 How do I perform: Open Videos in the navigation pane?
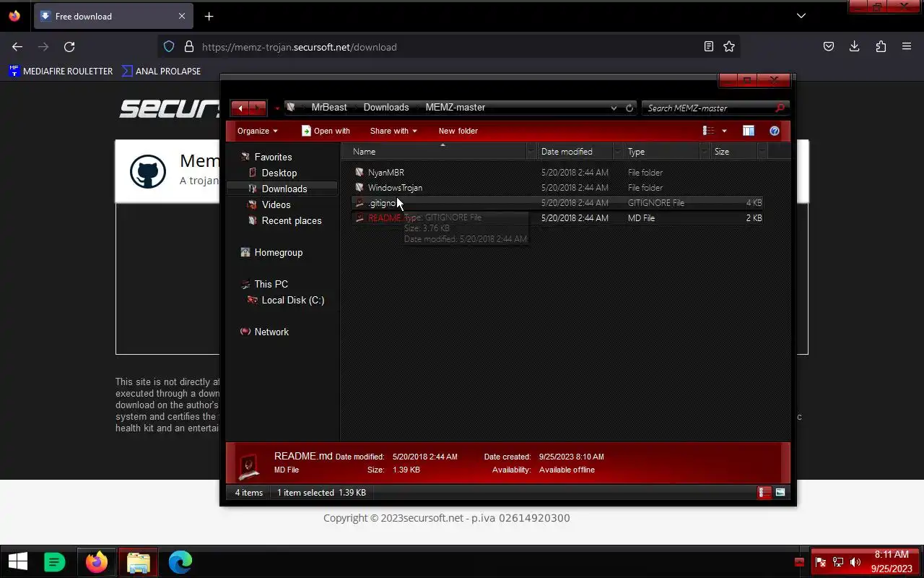click(x=276, y=204)
